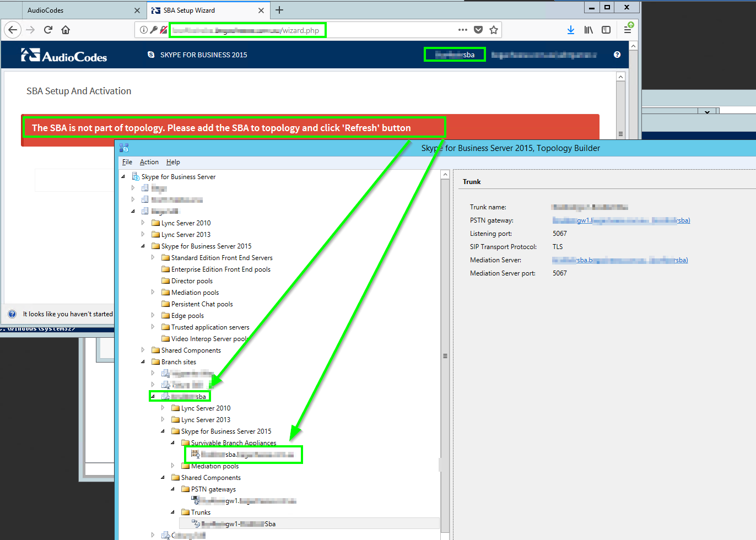The image size is (756, 540).
Task: Go back using browser back arrow
Action: (13, 30)
